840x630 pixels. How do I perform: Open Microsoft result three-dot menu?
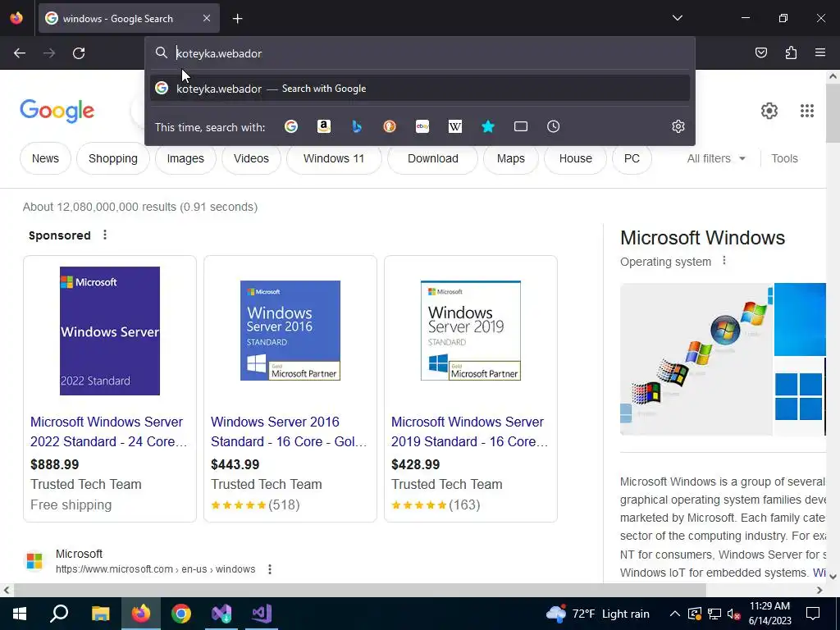coord(270,569)
